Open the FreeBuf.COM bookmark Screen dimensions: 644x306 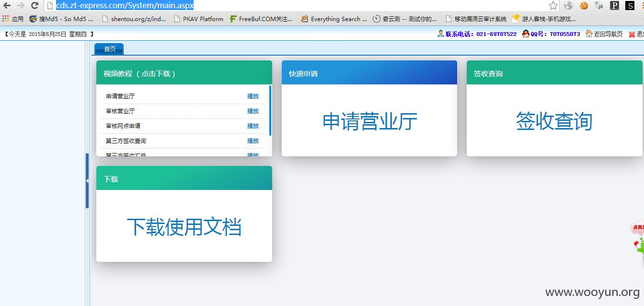[261, 19]
